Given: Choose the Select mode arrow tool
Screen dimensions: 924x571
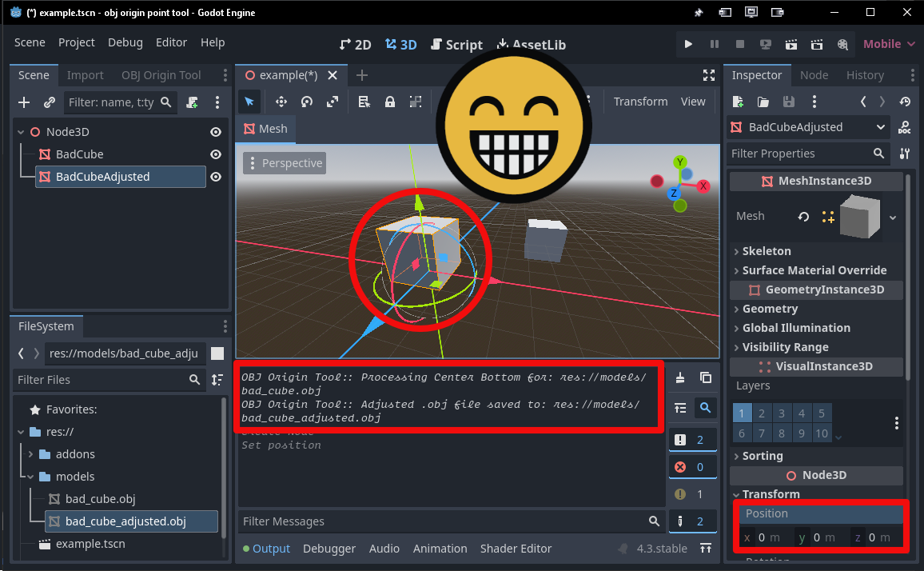Looking at the screenshot, I should pos(249,102).
